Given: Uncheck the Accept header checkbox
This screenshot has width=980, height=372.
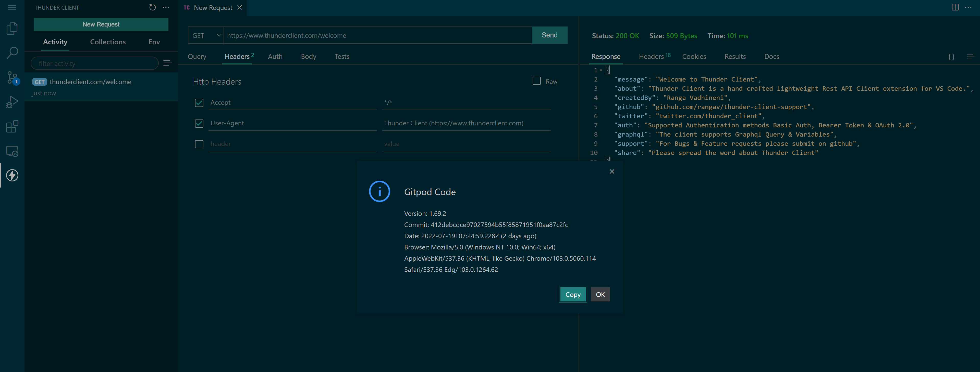Looking at the screenshot, I should pos(199,103).
